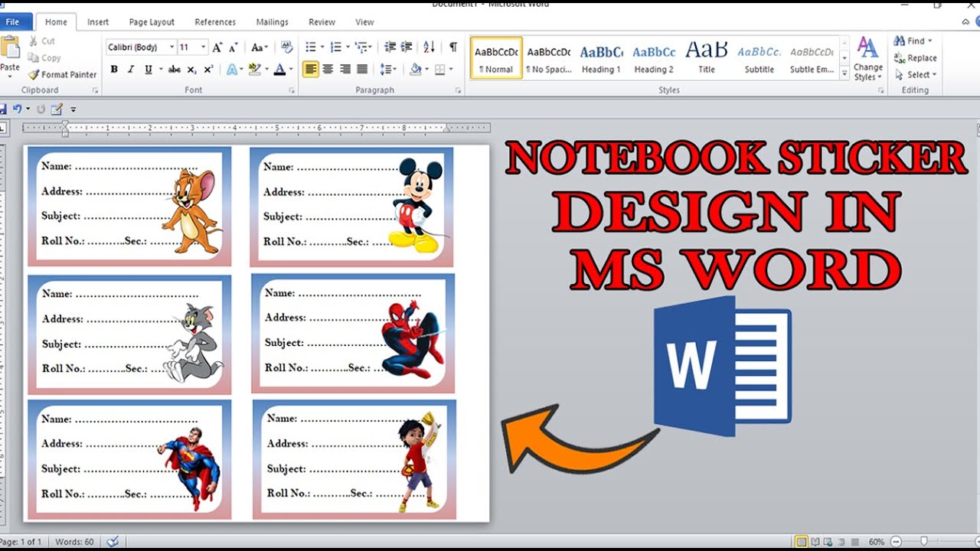Click the Decrease Indent icon

390,47
